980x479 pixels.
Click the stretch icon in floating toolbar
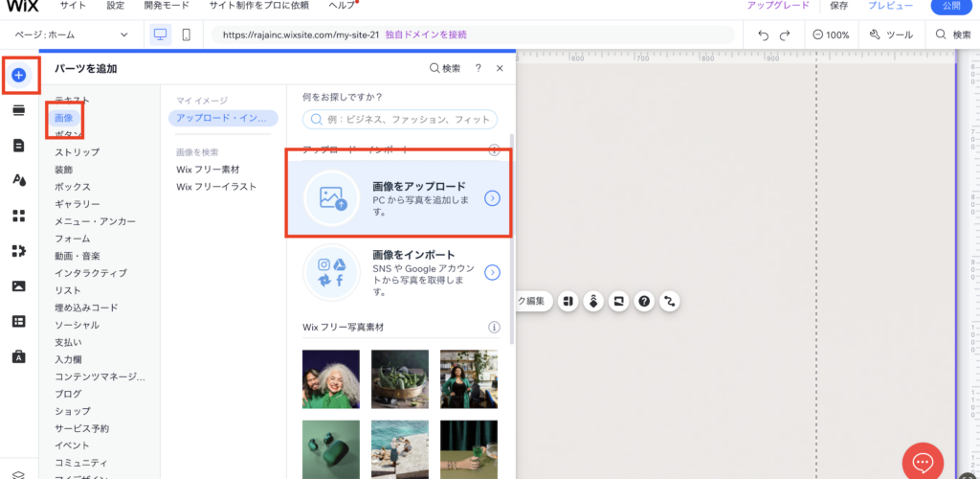click(619, 302)
